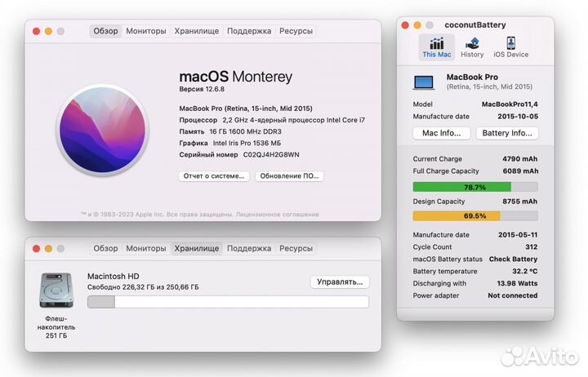
Task: Click the cycle count value 312
Action: 532,247
